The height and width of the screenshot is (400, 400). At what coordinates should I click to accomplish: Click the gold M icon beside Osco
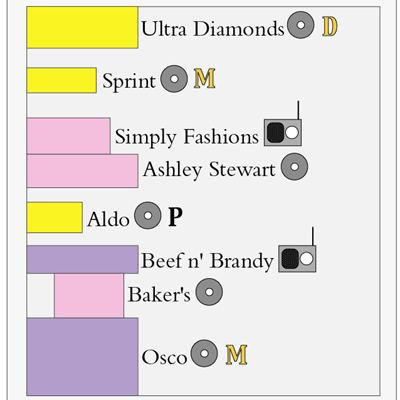237,355
